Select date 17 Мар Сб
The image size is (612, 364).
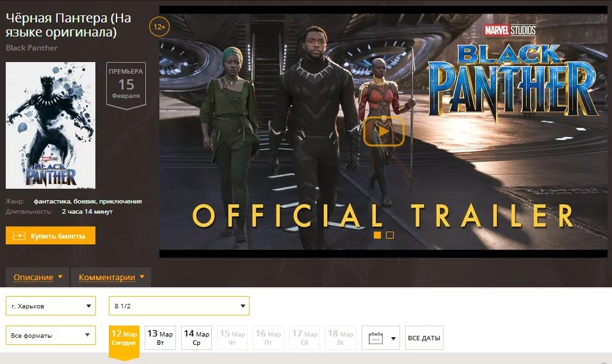coord(305,338)
